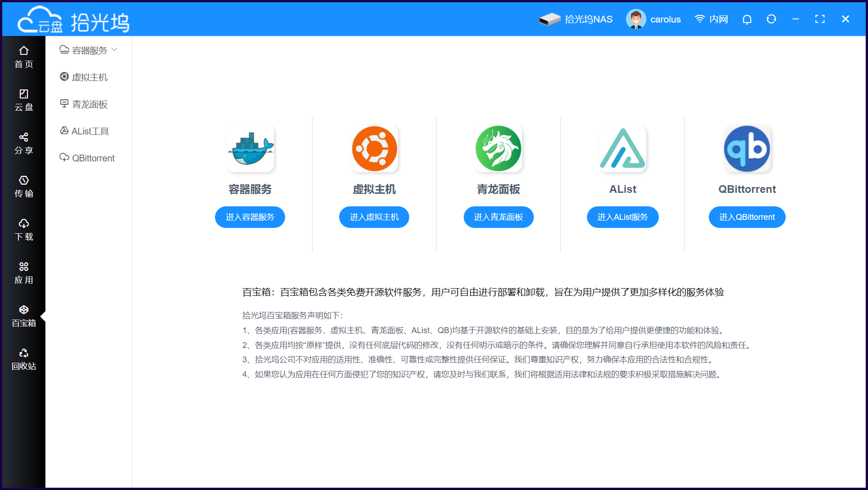The image size is (868, 490).
Task: Click the 内网 wifi network indicator
Action: (711, 19)
